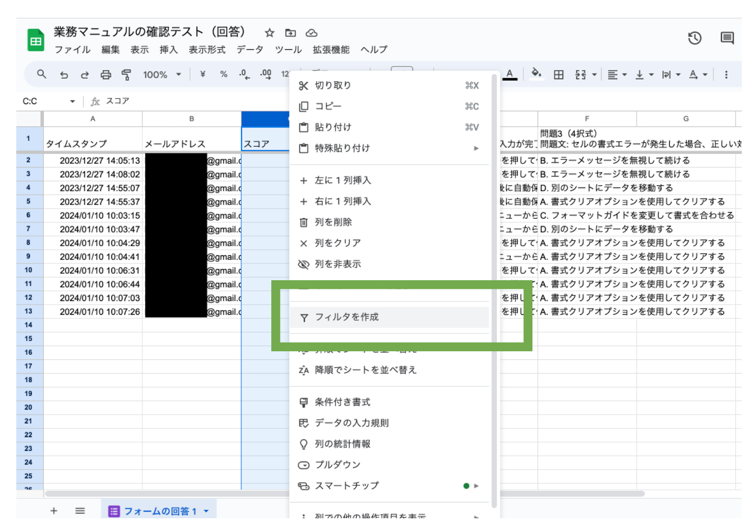Star the document with the star icon
Viewport: 756px width, 532px height.
(269, 33)
